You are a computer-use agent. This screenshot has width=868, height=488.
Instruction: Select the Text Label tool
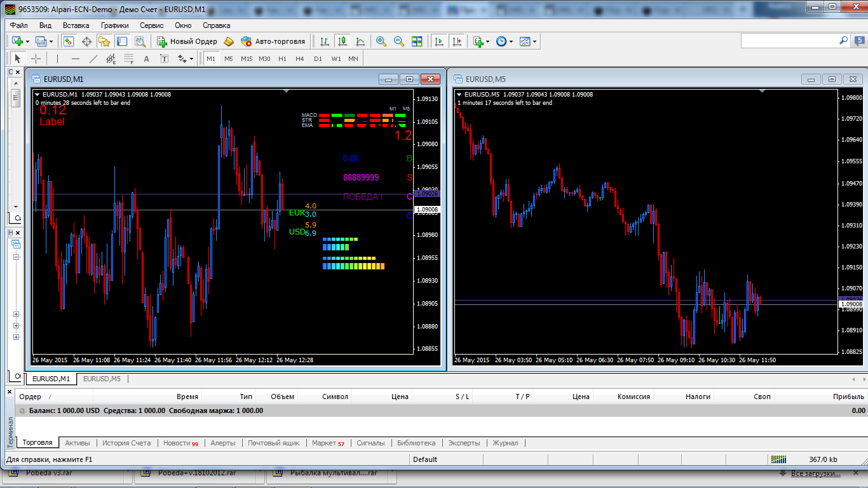tap(164, 58)
